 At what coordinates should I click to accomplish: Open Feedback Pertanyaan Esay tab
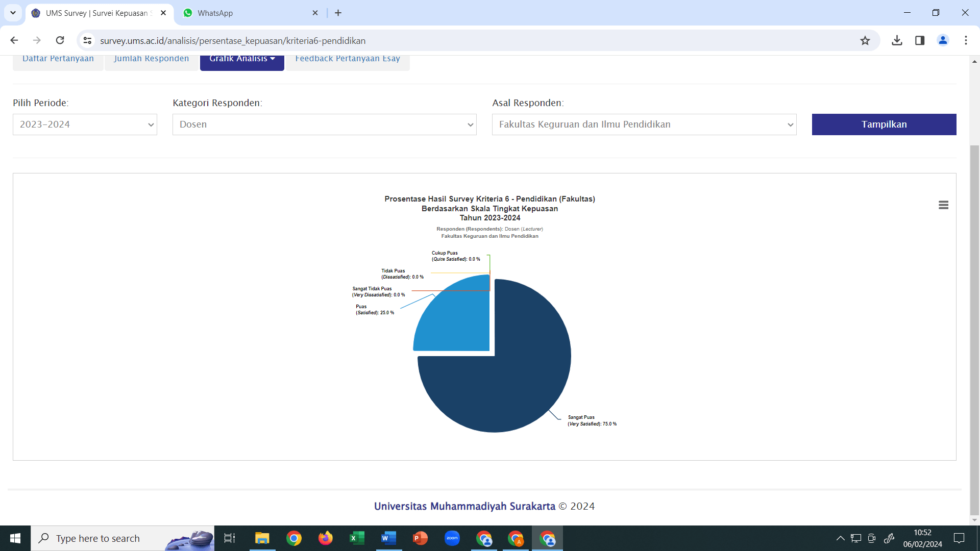348,60
